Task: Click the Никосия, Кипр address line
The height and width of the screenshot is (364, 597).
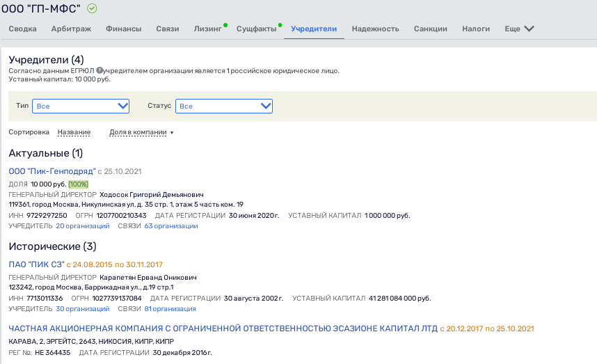Action: click(91, 342)
